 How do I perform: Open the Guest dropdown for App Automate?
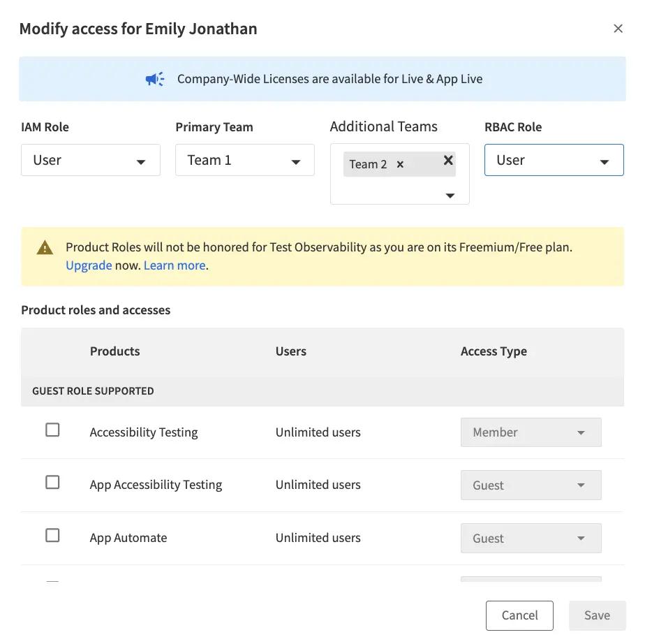pos(531,538)
